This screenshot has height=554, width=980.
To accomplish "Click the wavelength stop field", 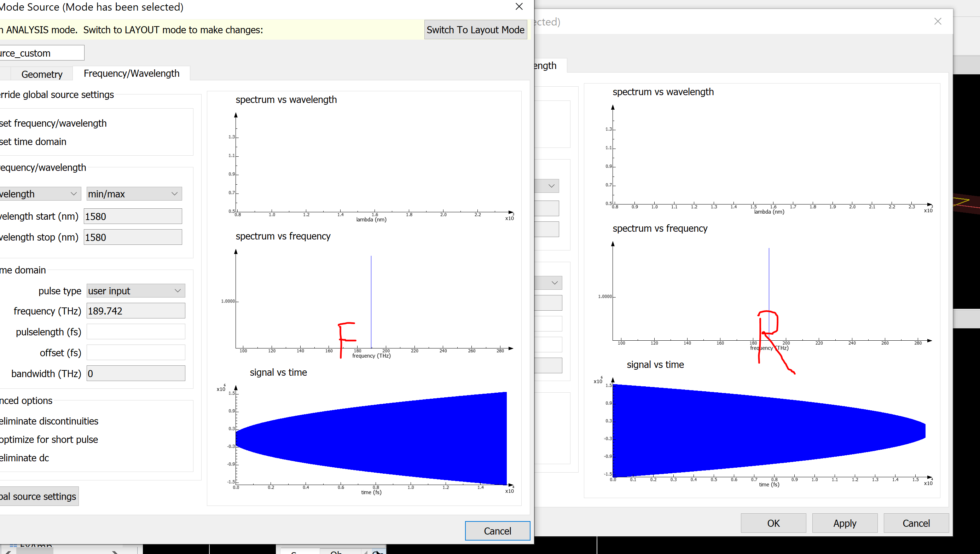I will click(x=132, y=237).
